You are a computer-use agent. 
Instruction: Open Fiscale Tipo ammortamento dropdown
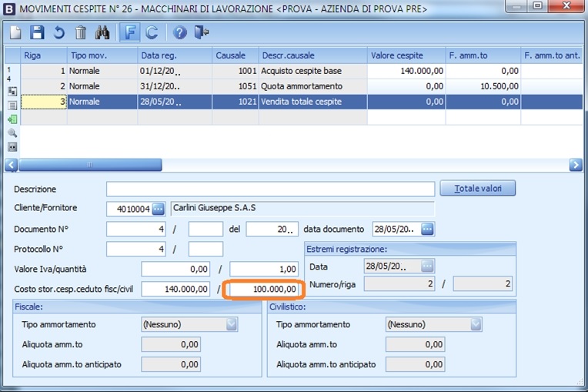(x=232, y=324)
